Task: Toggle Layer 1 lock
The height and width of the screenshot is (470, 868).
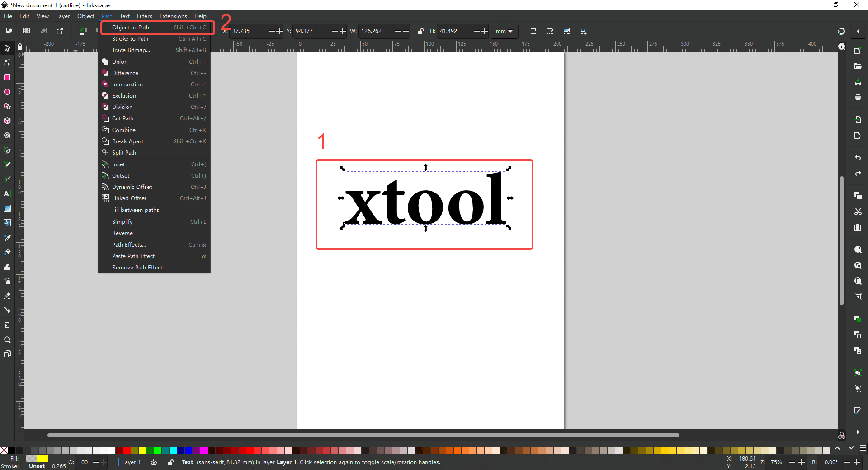Action: [x=170, y=462]
